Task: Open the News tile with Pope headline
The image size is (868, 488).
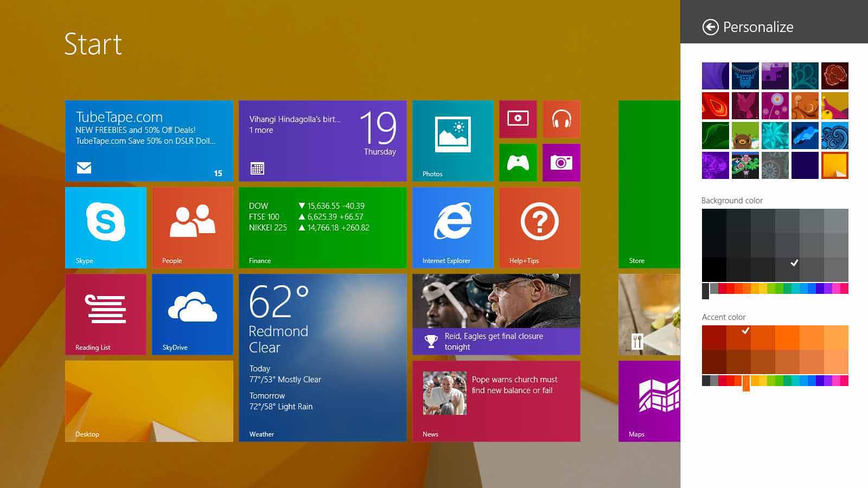Action: click(496, 401)
